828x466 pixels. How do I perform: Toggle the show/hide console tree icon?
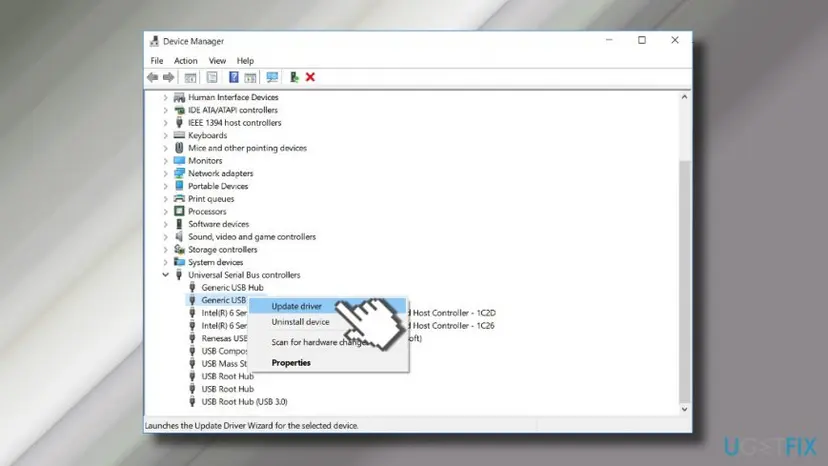tap(190, 78)
